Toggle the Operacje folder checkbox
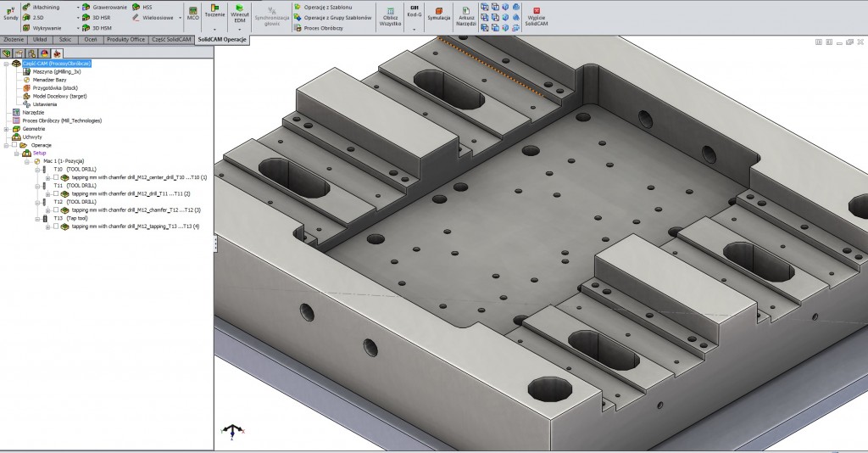 (x=14, y=145)
